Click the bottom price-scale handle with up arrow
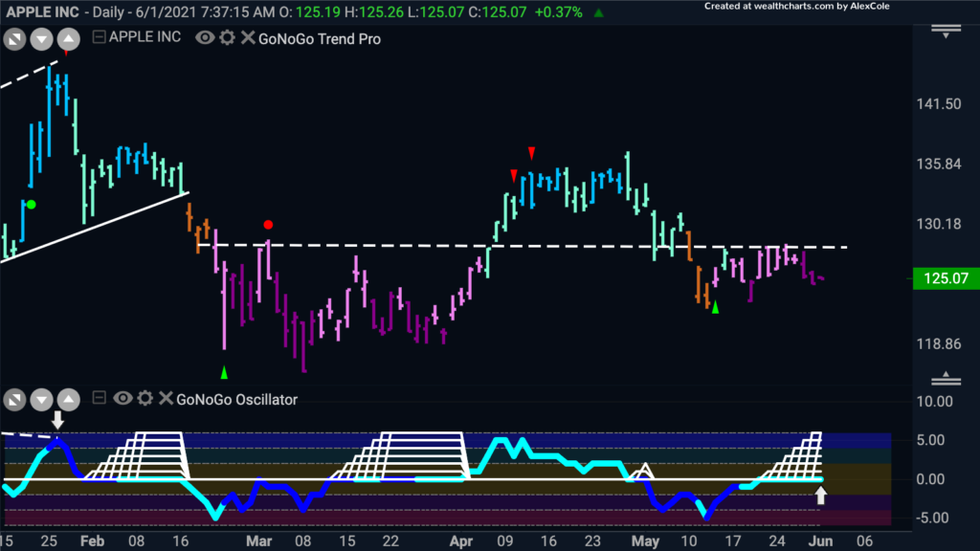The width and height of the screenshot is (980, 551). coord(946,378)
